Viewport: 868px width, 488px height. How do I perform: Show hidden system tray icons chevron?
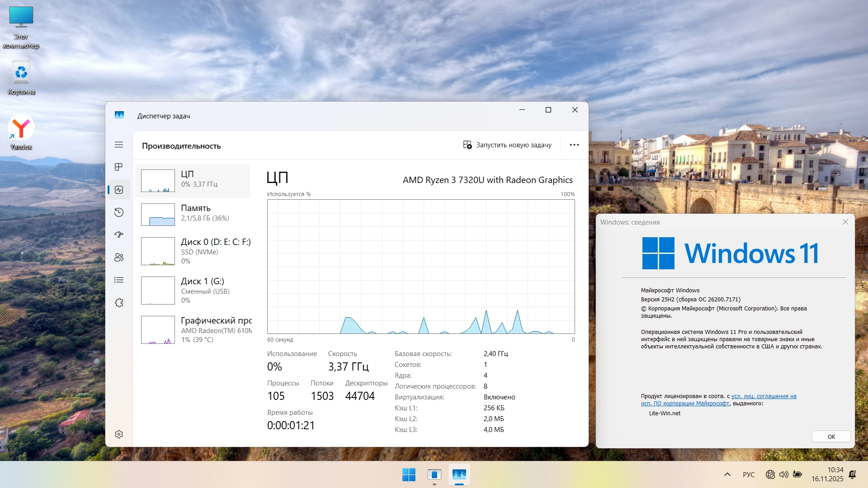(727, 474)
